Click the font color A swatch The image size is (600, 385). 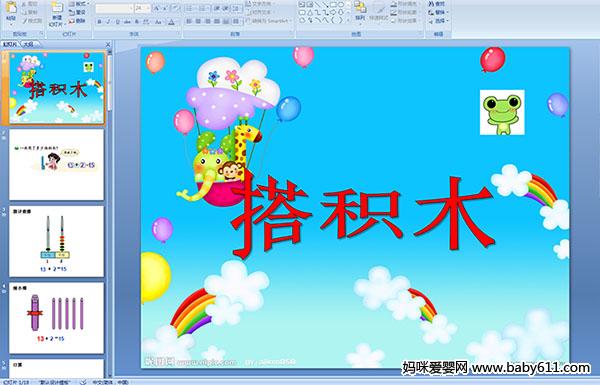click(171, 22)
